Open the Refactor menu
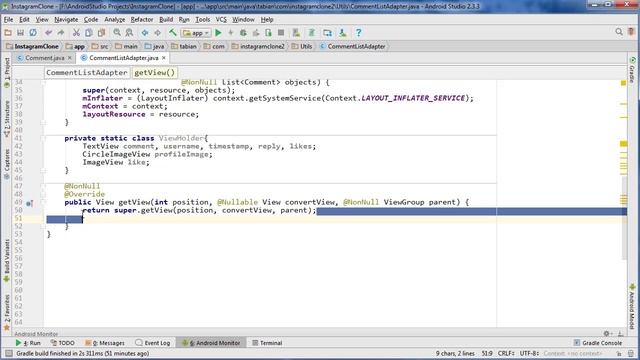 pos(142,20)
